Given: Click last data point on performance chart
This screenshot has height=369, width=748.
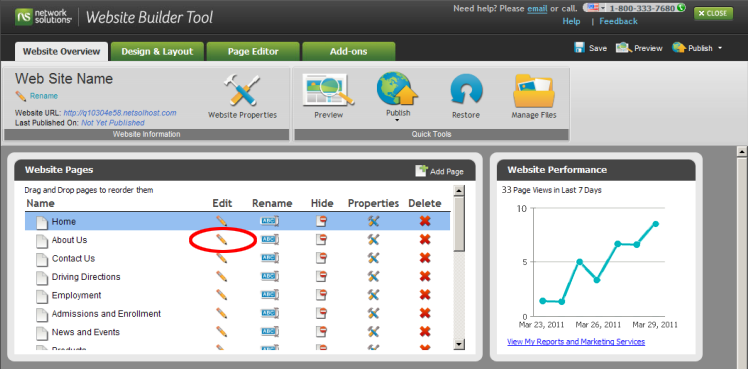Looking at the screenshot, I should pyautogui.click(x=656, y=224).
